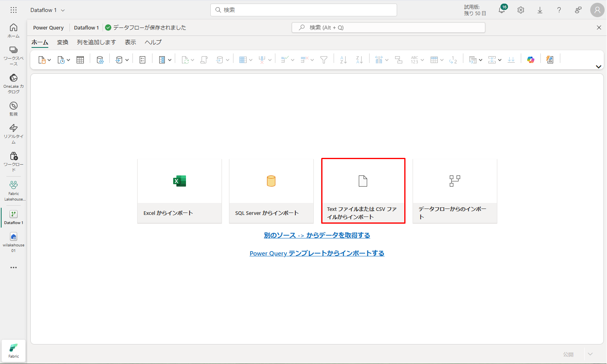607x364 pixels.
Task: Open the split column dropdown
Action: point(382,60)
